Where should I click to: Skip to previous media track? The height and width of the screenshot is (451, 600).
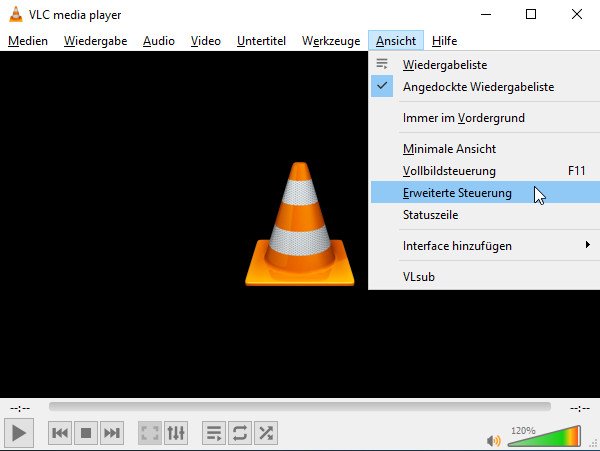pyautogui.click(x=60, y=433)
